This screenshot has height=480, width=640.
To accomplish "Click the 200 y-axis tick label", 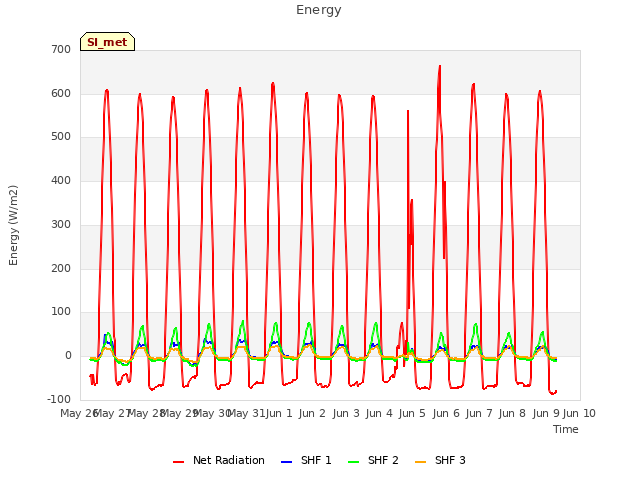I will (x=61, y=269).
